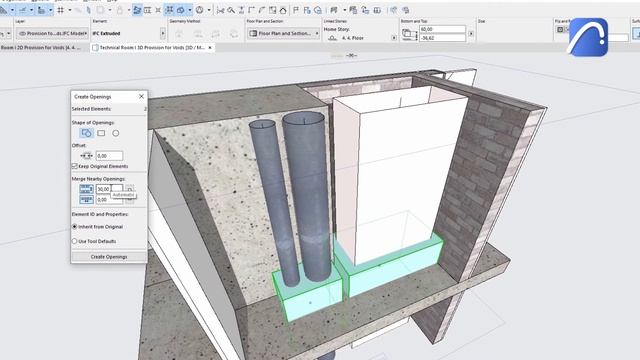The image size is (640, 360).
Task: Click the Offset value input field
Action: click(109, 156)
